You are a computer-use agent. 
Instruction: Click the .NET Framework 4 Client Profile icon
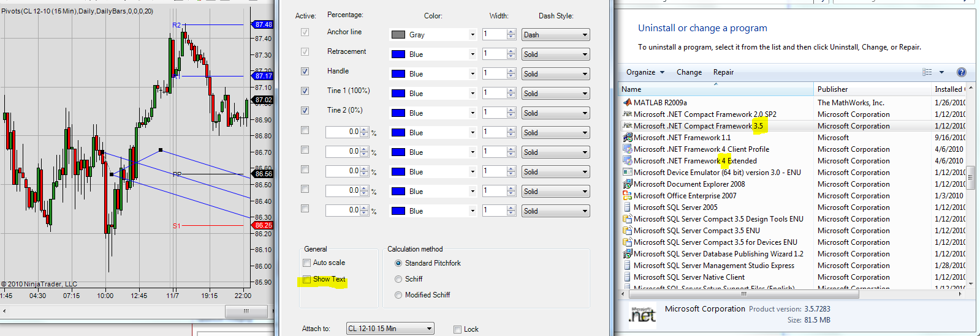pyautogui.click(x=627, y=149)
